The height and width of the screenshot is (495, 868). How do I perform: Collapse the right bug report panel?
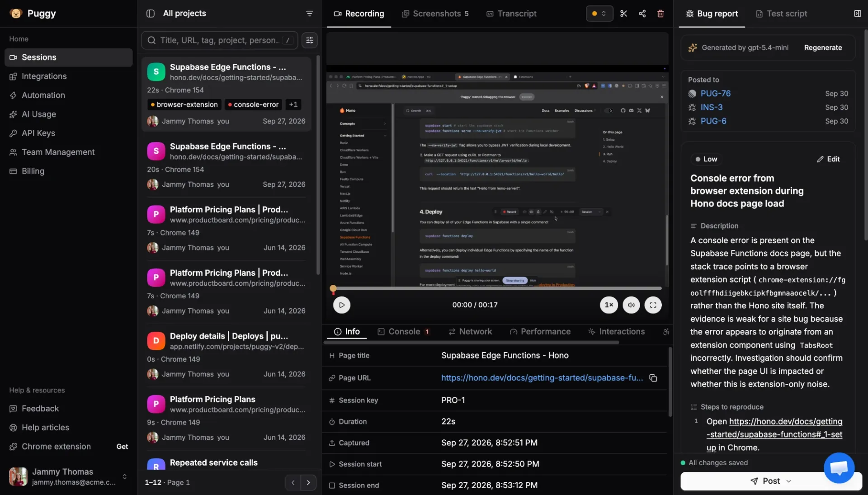pos(858,14)
